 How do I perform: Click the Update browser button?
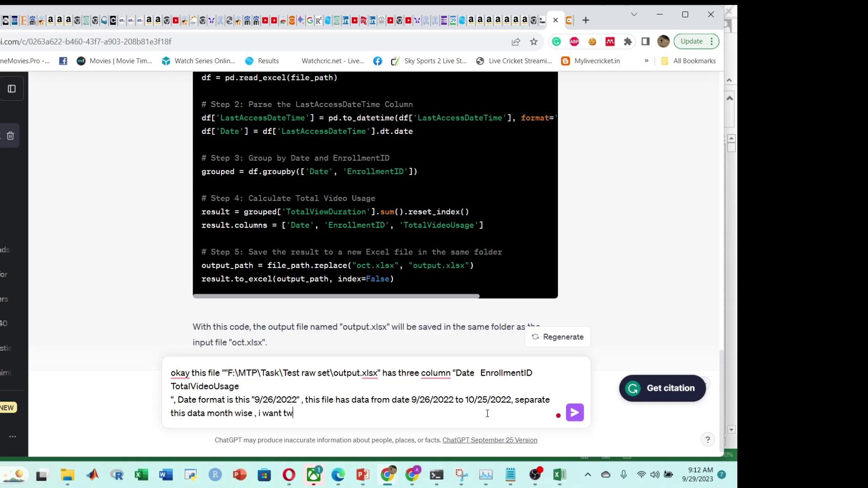tap(693, 41)
